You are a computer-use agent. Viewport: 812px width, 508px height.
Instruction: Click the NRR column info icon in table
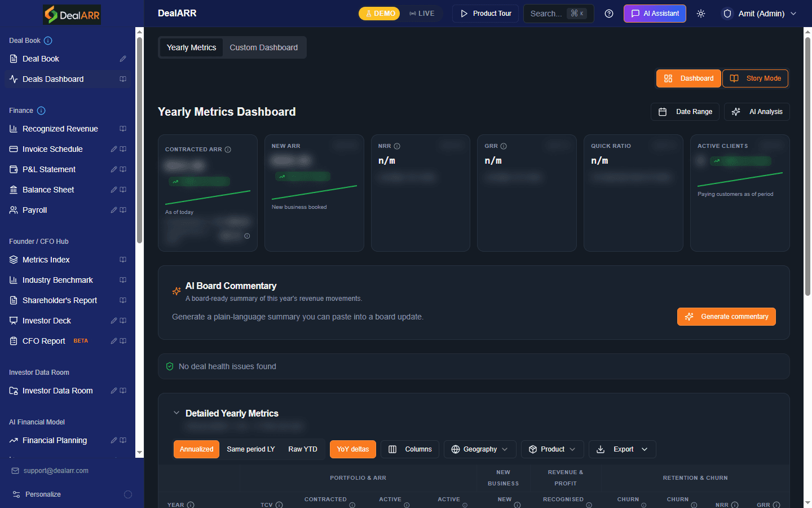point(735,505)
